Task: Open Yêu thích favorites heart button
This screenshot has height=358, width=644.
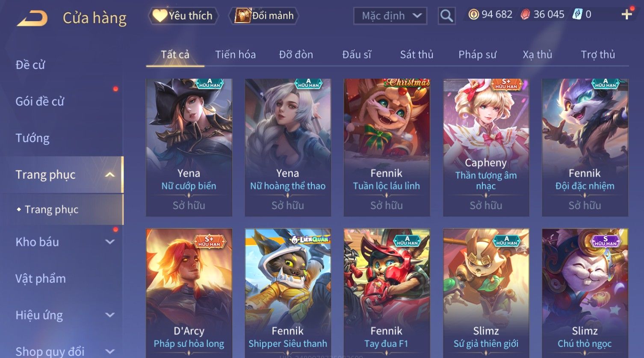Action: 183,16
